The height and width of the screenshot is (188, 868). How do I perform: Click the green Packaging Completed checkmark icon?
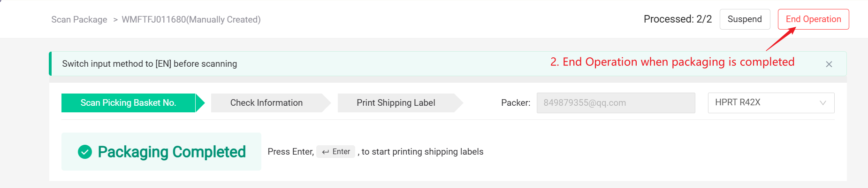[x=85, y=152]
